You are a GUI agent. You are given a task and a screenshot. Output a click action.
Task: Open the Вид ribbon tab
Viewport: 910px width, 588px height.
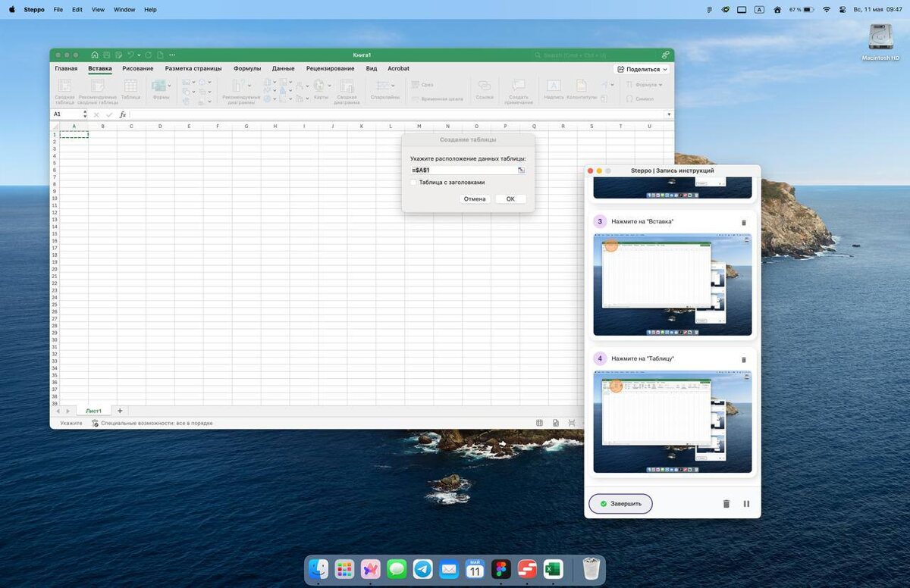(x=372, y=69)
